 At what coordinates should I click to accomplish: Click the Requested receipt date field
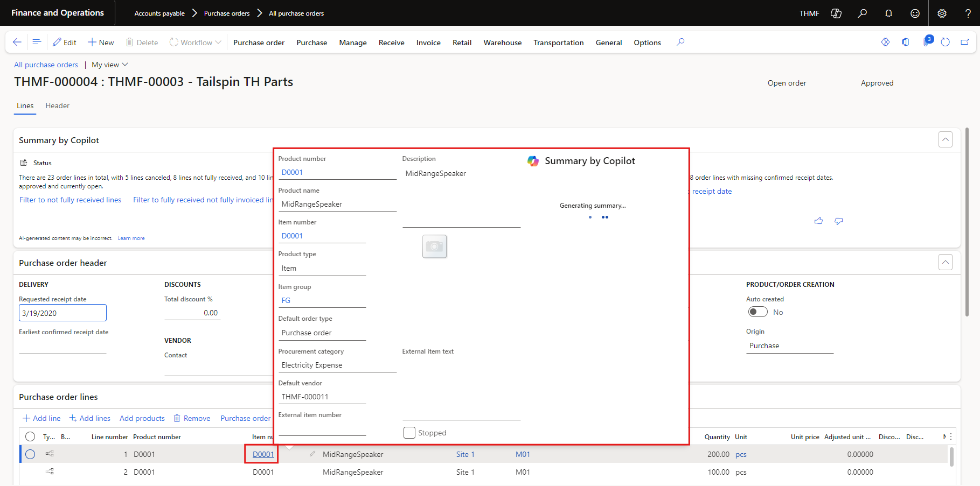pyautogui.click(x=62, y=313)
